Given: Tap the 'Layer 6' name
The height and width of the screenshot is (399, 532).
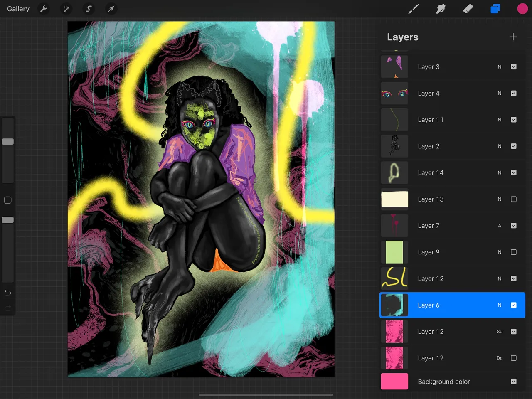Looking at the screenshot, I should coord(429,305).
